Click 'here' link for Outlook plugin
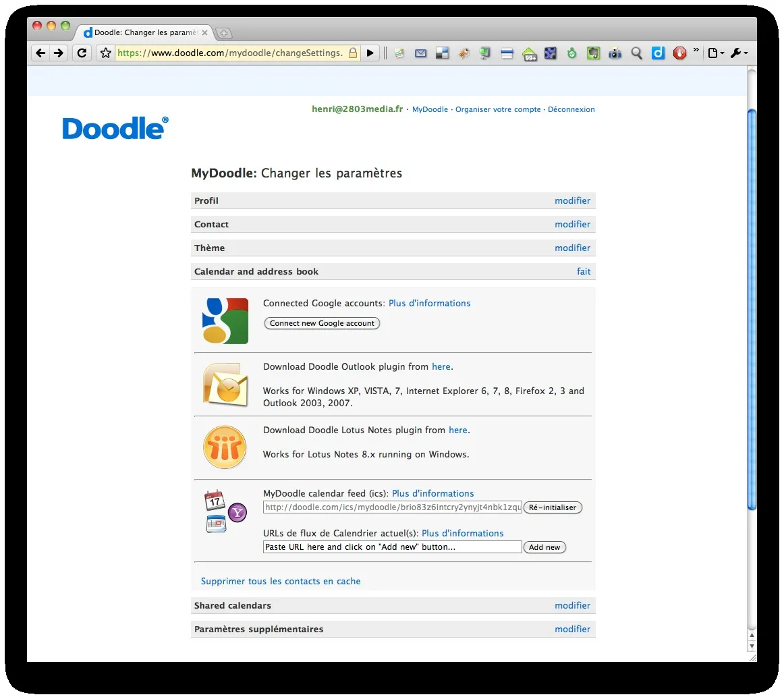784x699 pixels. pyautogui.click(x=441, y=367)
